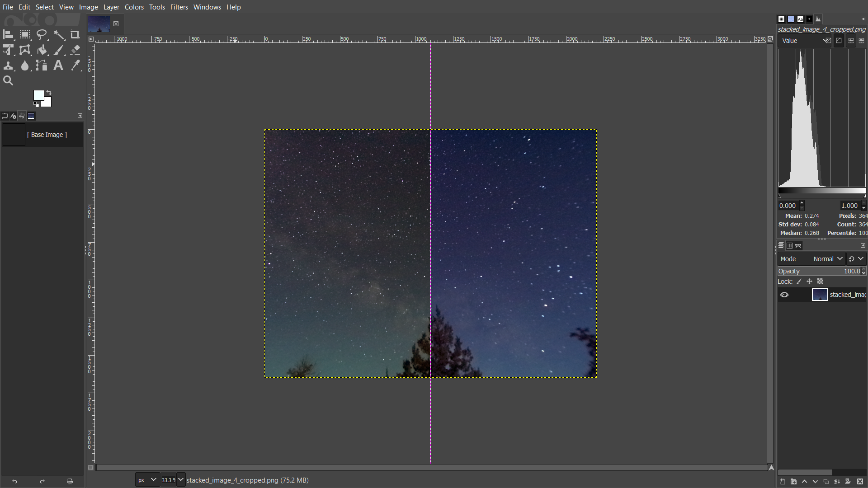Viewport: 868px width, 488px height.
Task: Open Brushes tab in right dock
Action: pyautogui.click(x=781, y=19)
